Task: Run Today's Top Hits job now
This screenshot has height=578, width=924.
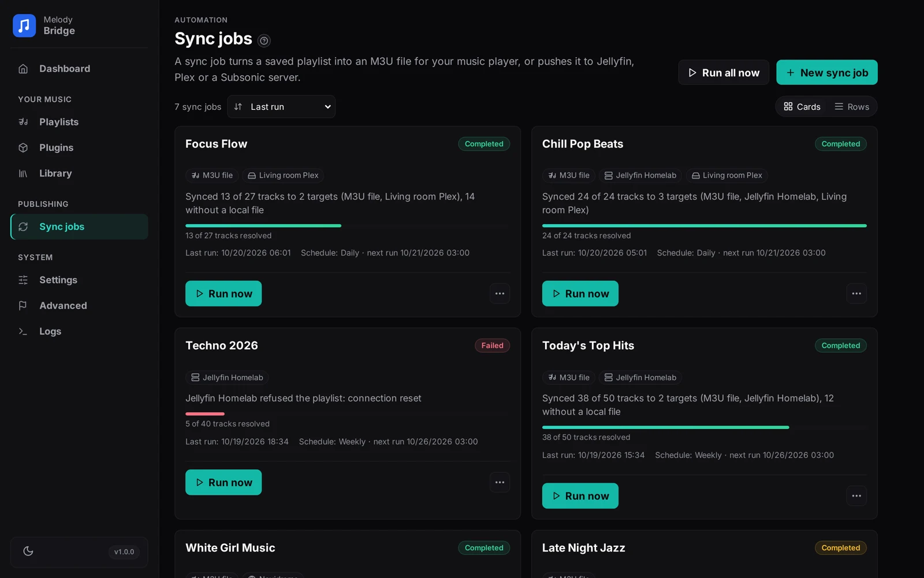Action: [x=580, y=496]
